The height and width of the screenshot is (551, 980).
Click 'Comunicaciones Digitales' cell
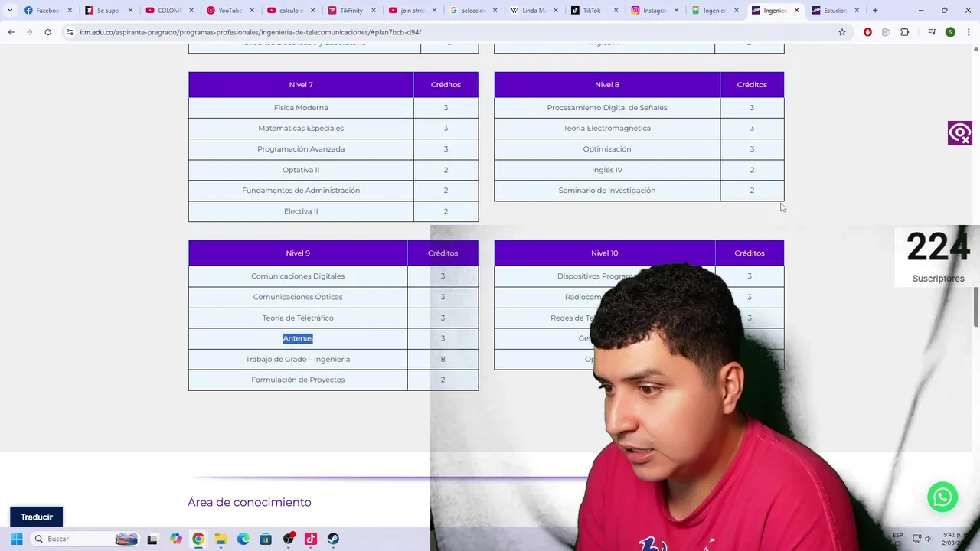pyautogui.click(x=298, y=276)
